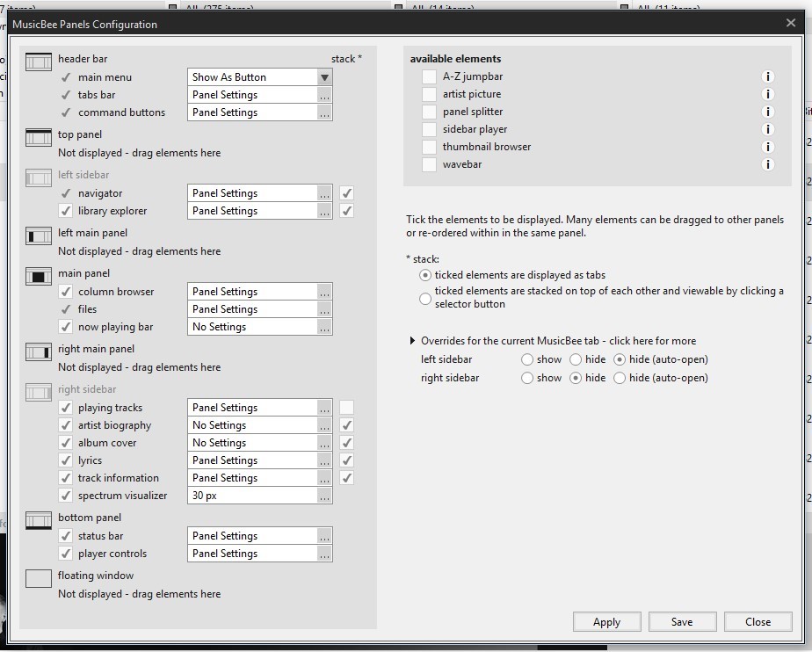
Task: Untick the spectrum visualizer checkbox
Action: [x=65, y=496]
